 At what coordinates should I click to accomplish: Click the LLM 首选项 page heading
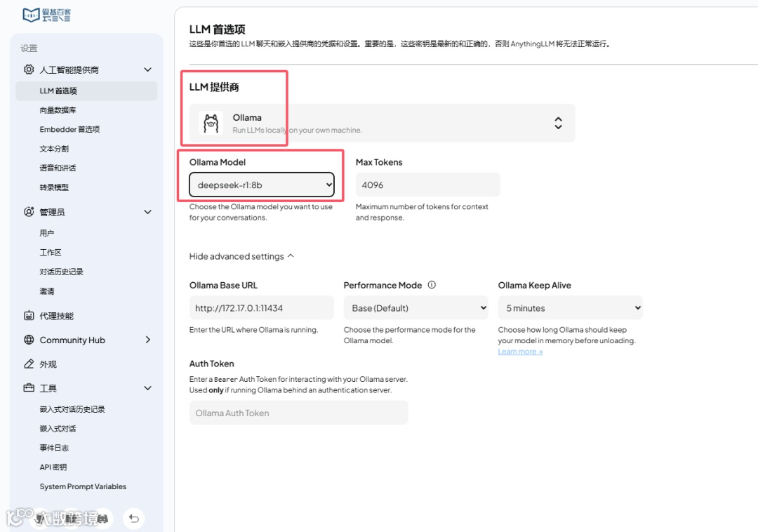pos(217,29)
